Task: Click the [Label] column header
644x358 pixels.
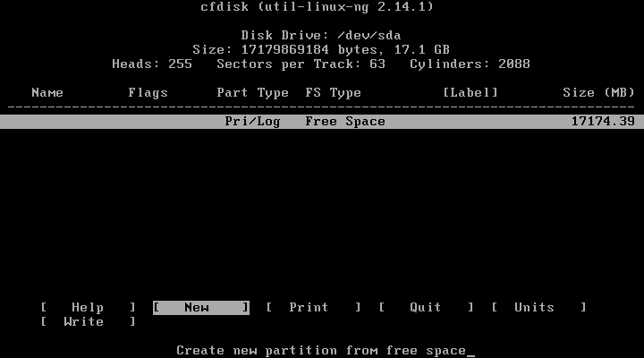Action: click(470, 93)
